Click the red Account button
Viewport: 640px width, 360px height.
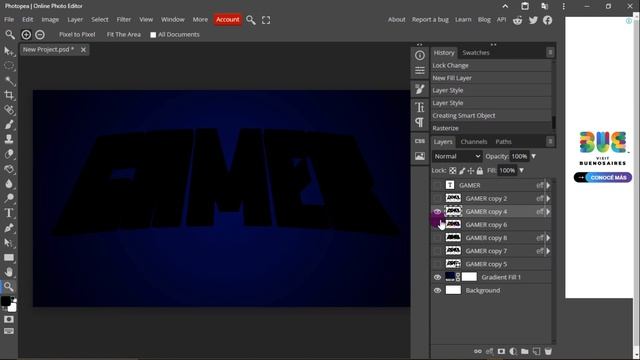click(228, 20)
